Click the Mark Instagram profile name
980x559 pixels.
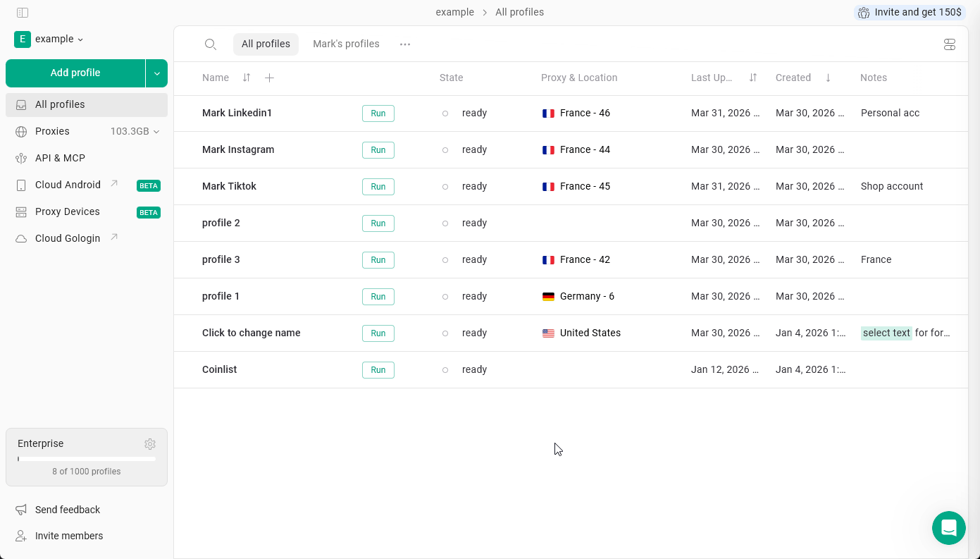pyautogui.click(x=238, y=150)
